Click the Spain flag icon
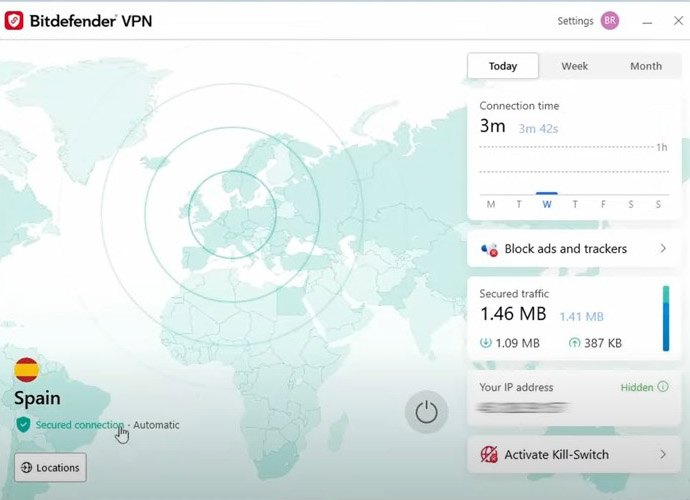This screenshot has height=500, width=690. coord(26,370)
